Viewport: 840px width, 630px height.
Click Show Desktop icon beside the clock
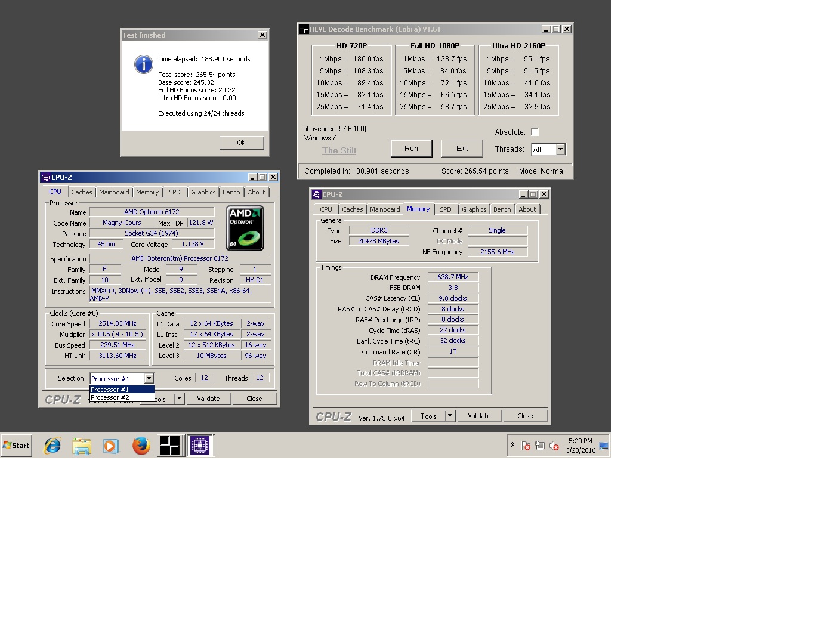[x=604, y=446]
